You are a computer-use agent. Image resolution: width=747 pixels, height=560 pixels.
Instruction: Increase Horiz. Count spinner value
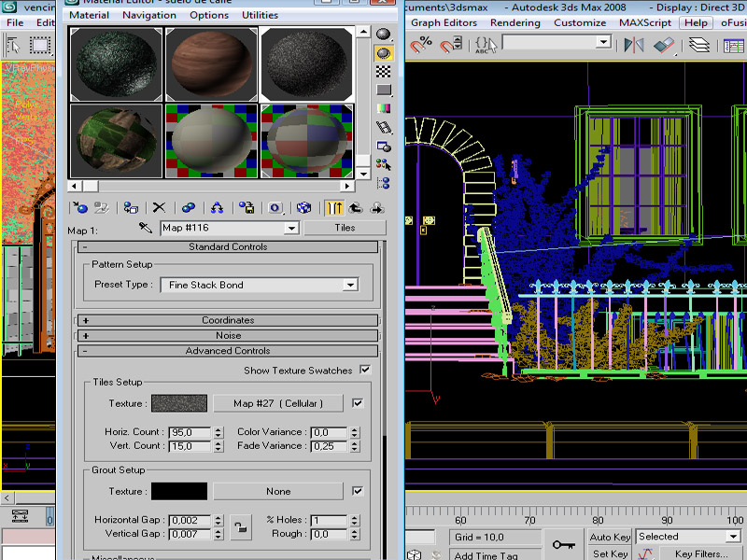pyautogui.click(x=218, y=429)
